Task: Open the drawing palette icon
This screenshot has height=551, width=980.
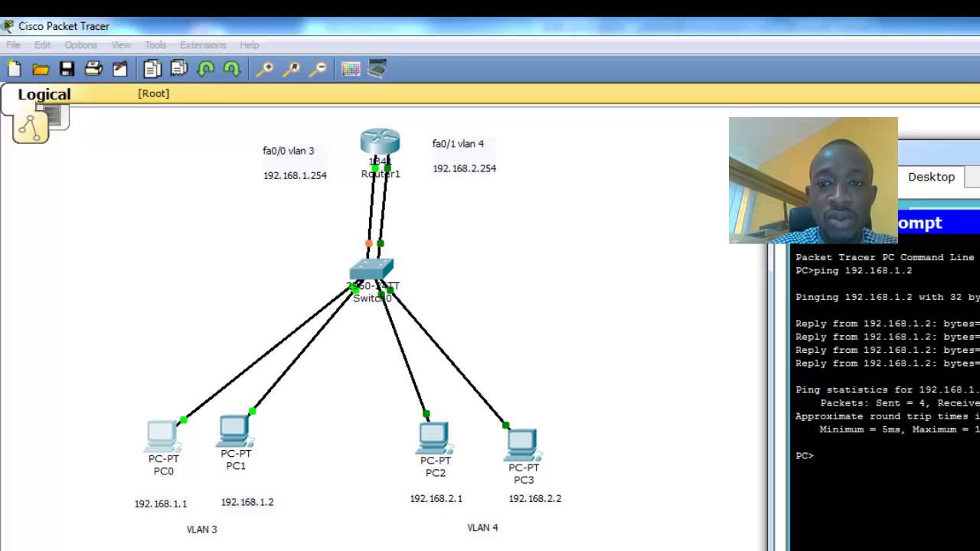Action: [x=351, y=69]
